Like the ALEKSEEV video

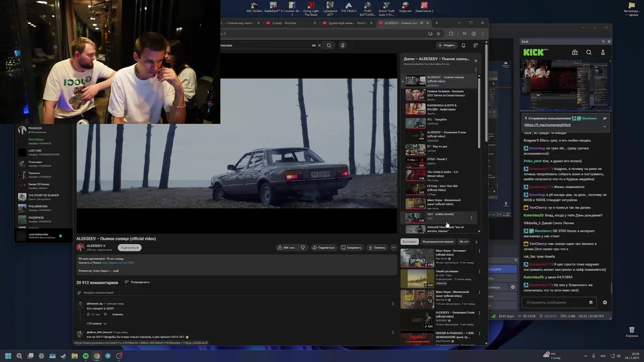click(287, 247)
